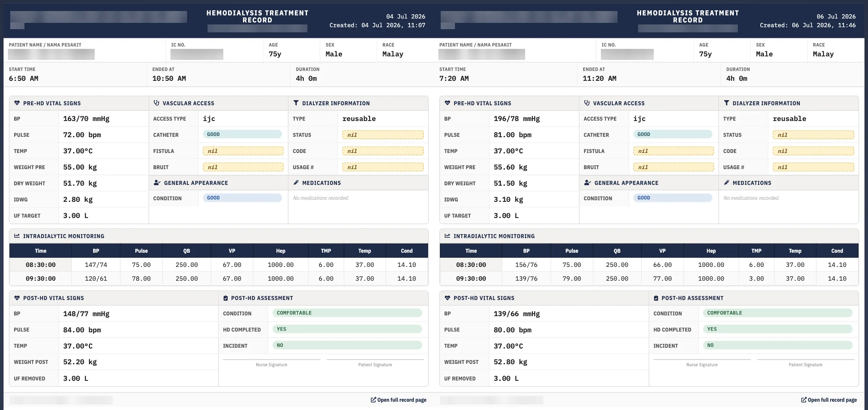The width and height of the screenshot is (868, 410).
Task: Click monitoring BP cell 120/61
Action: pos(96,279)
